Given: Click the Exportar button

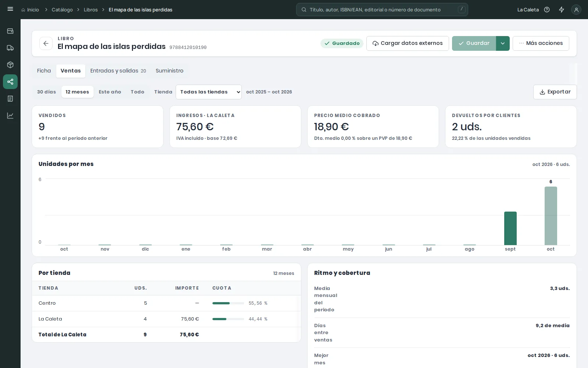Looking at the screenshot, I should tap(555, 92).
